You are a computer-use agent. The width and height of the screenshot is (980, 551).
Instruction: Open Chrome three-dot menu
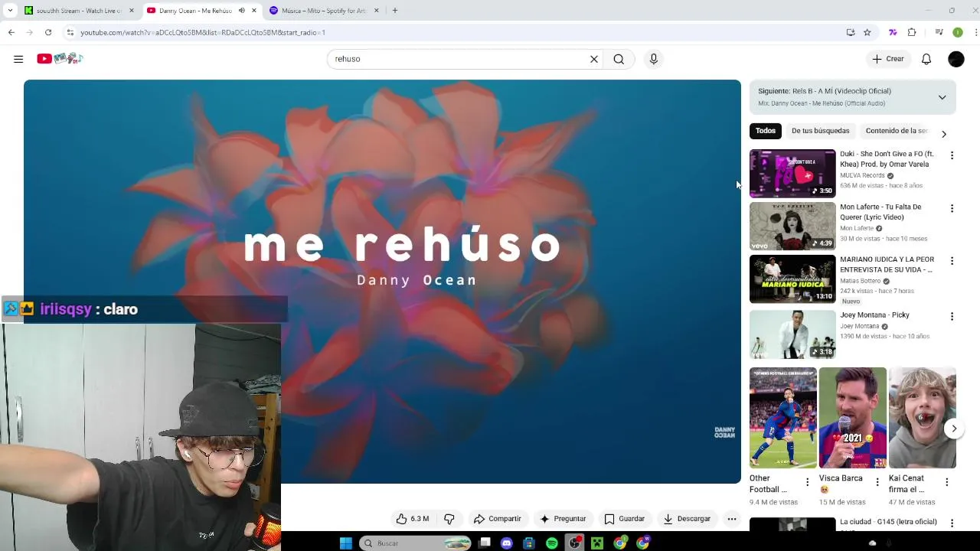pos(976,32)
